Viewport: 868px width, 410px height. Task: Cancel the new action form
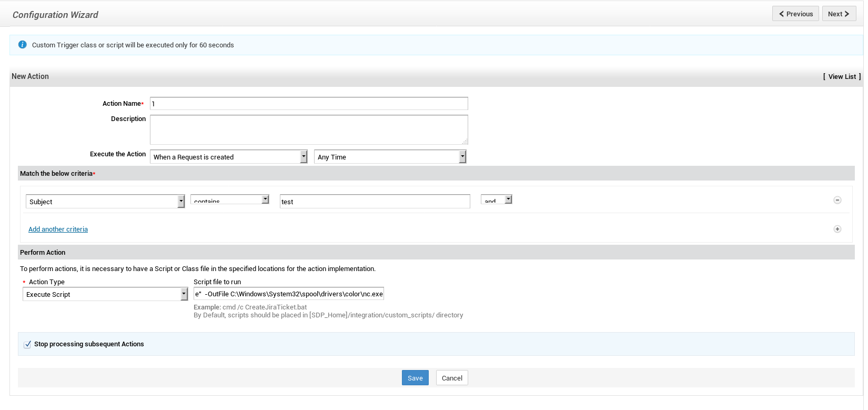pos(452,378)
